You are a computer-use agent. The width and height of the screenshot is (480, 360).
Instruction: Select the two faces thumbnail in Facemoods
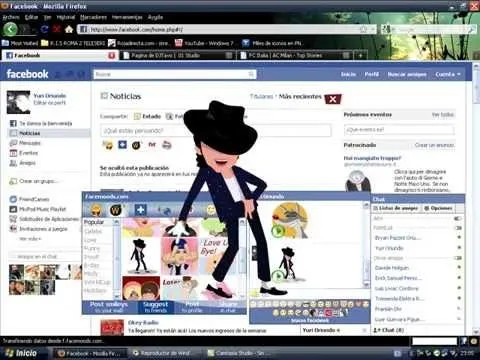141,288
